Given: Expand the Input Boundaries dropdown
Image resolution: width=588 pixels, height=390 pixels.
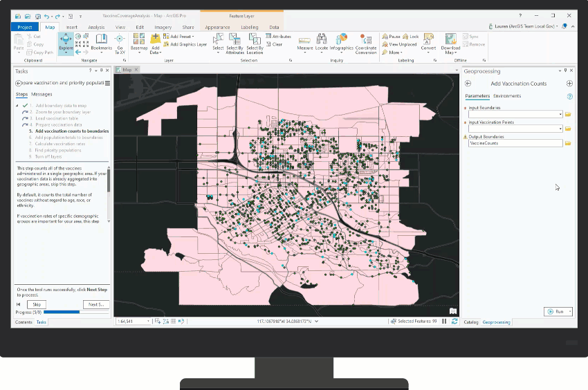Looking at the screenshot, I should (560, 114).
